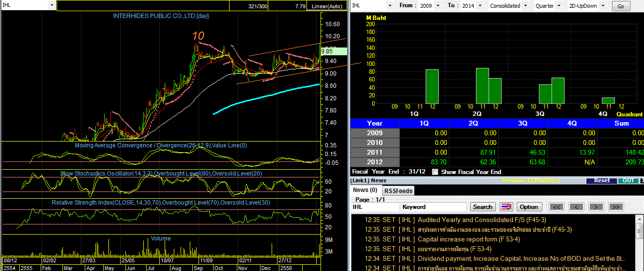This screenshot has width=644, height=271.
Task: Select the 83.70 cell for 2012 1Q
Action: coord(425,162)
